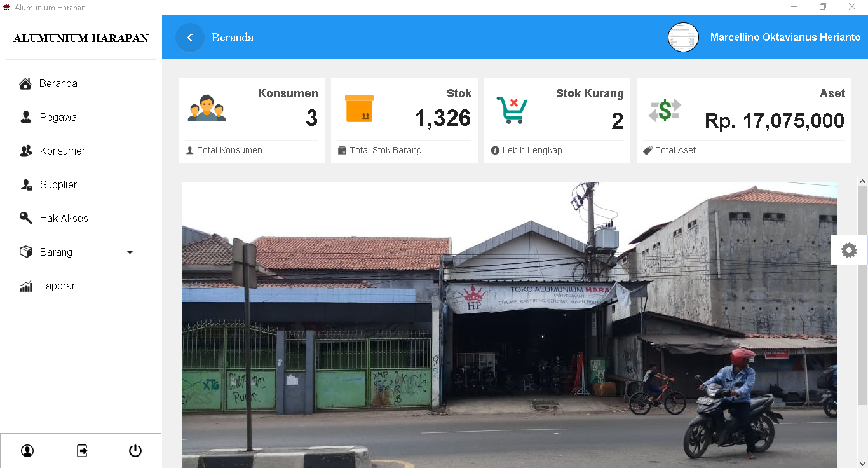Click the Marcellino Oktavianus Herianto username

(785, 38)
